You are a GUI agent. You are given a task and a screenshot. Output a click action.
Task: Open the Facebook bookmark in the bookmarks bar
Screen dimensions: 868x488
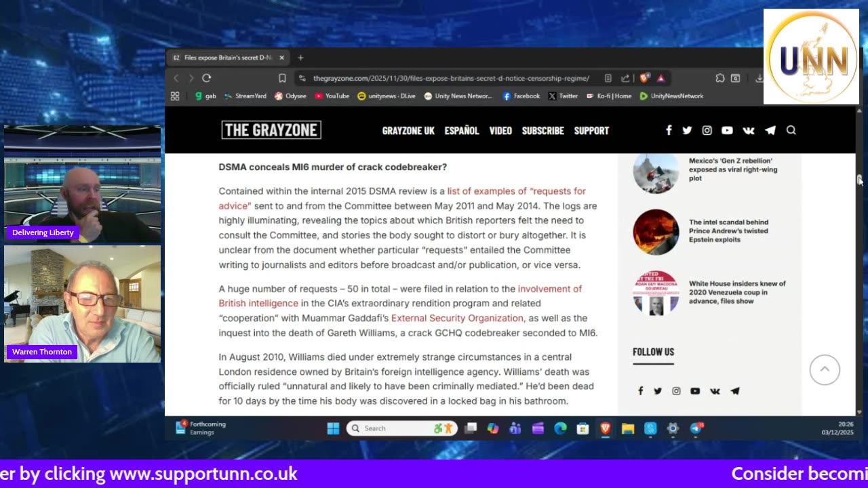(x=521, y=96)
